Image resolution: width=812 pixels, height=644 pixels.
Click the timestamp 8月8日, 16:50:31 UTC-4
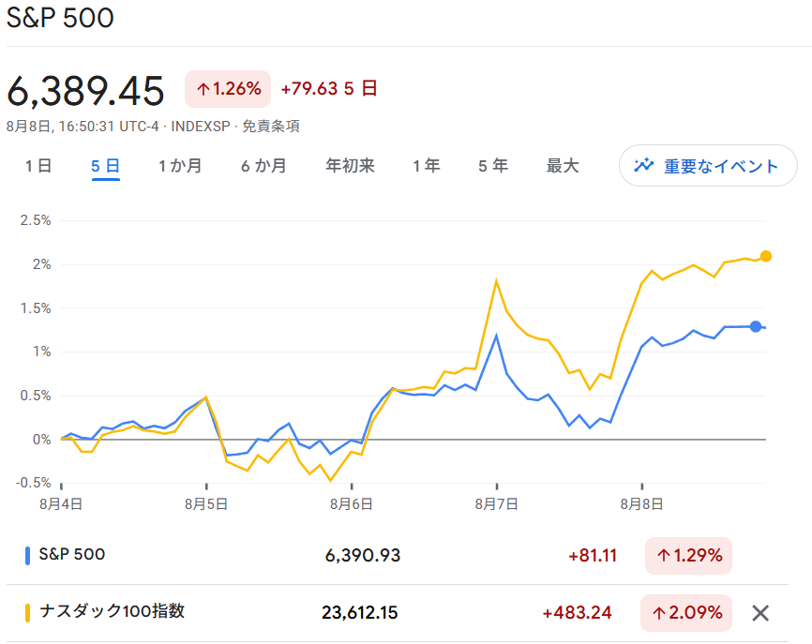83,127
